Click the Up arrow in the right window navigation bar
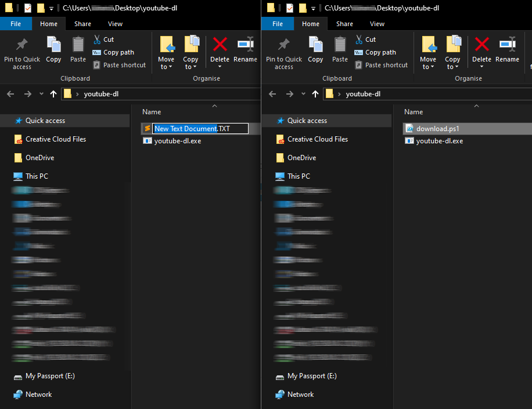The width and height of the screenshot is (532, 409). pyautogui.click(x=315, y=94)
